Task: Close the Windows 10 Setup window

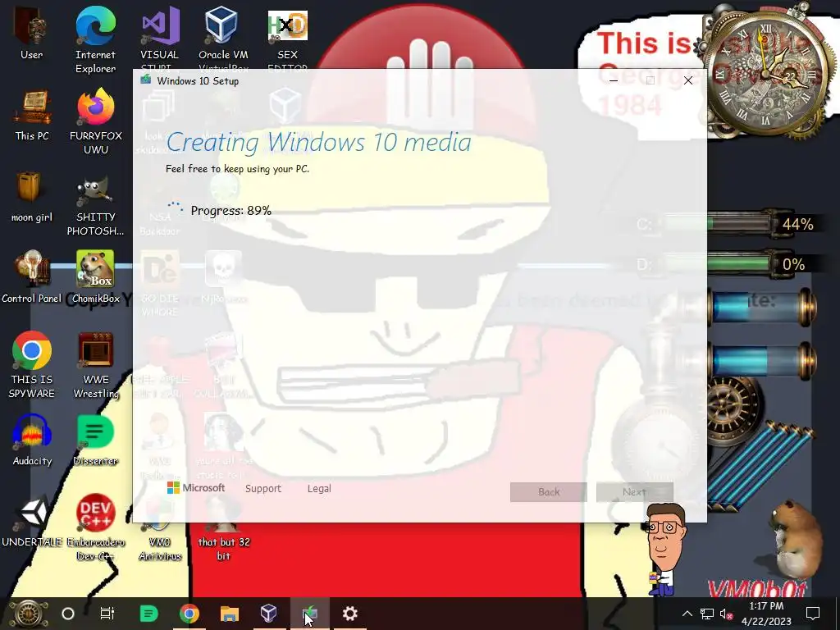Action: point(688,80)
